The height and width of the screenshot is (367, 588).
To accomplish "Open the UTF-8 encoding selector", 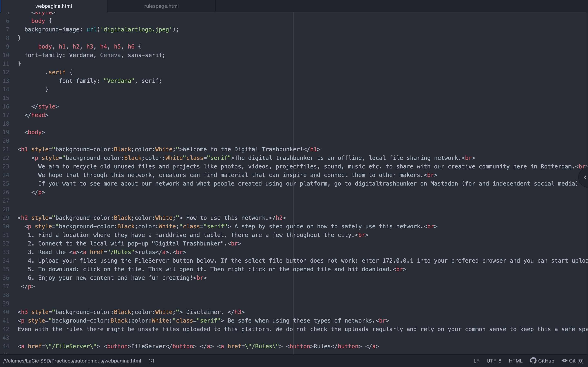I will (x=494, y=361).
